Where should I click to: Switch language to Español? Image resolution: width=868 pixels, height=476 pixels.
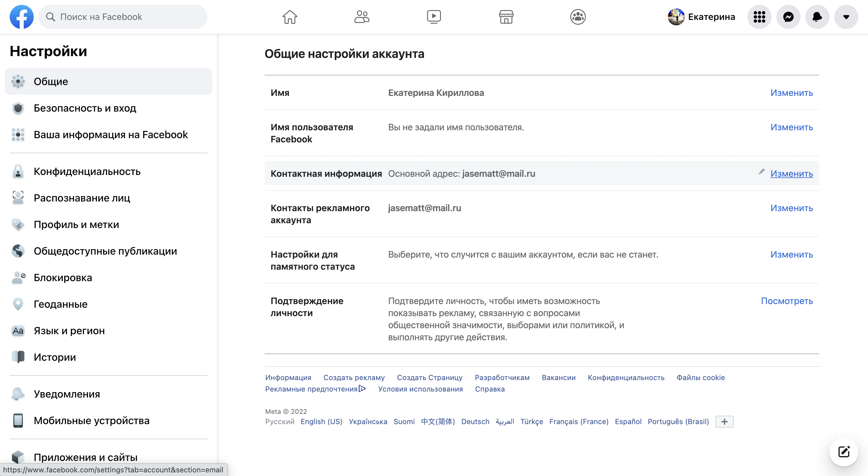628,422
